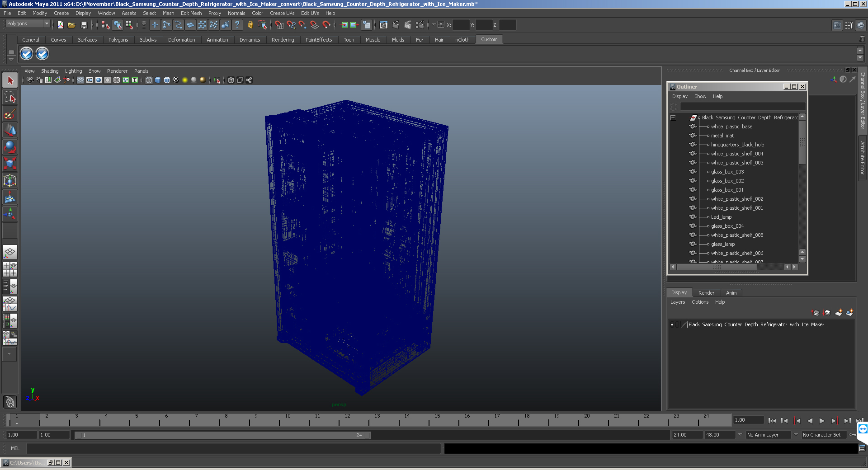The image size is (868, 470).
Task: Click the MEL command input field
Action: pos(234,448)
